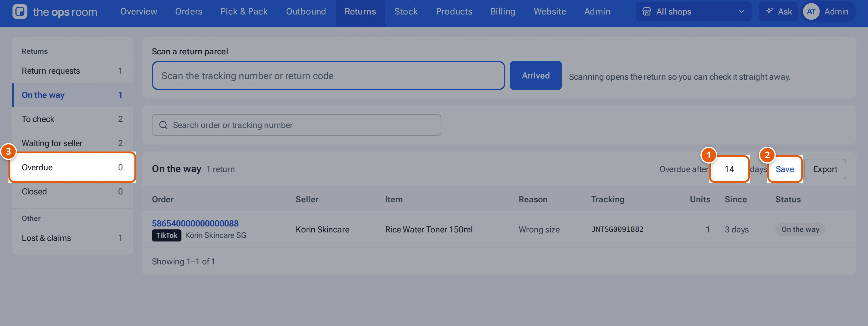Open order 586540000000000088
The height and width of the screenshot is (326, 868).
click(195, 223)
